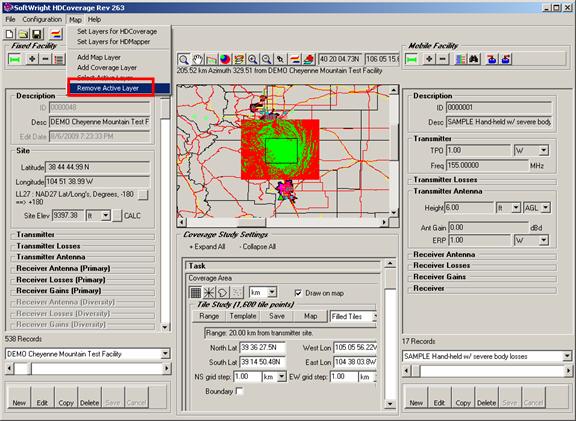
Task: Click the Fixed Facility record slider thumb
Action: 23,368
